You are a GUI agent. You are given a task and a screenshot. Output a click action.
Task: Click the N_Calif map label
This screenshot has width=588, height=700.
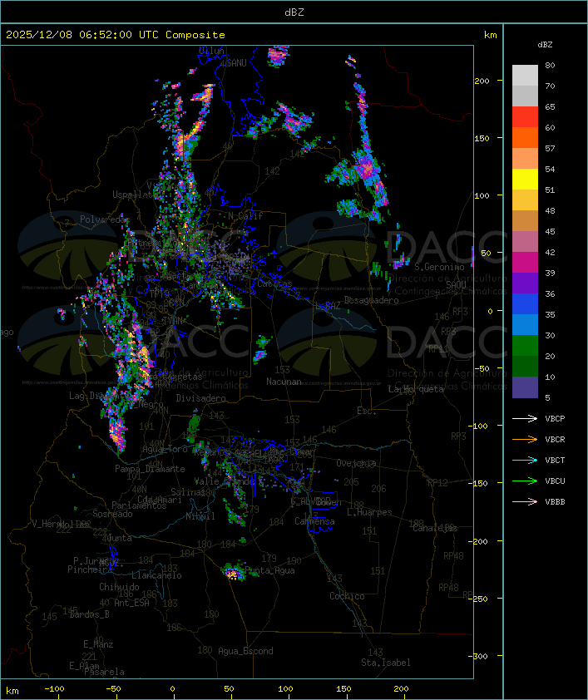245,215
